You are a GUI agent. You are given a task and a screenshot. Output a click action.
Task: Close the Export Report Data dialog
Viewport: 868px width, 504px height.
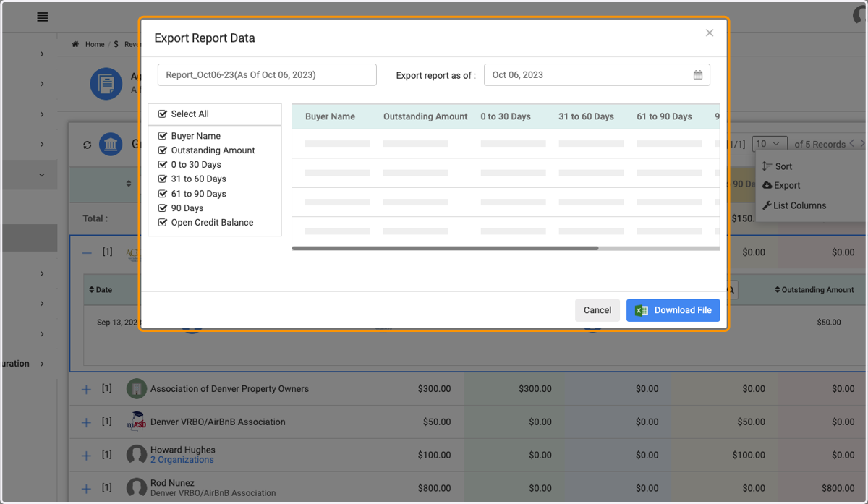pos(710,33)
